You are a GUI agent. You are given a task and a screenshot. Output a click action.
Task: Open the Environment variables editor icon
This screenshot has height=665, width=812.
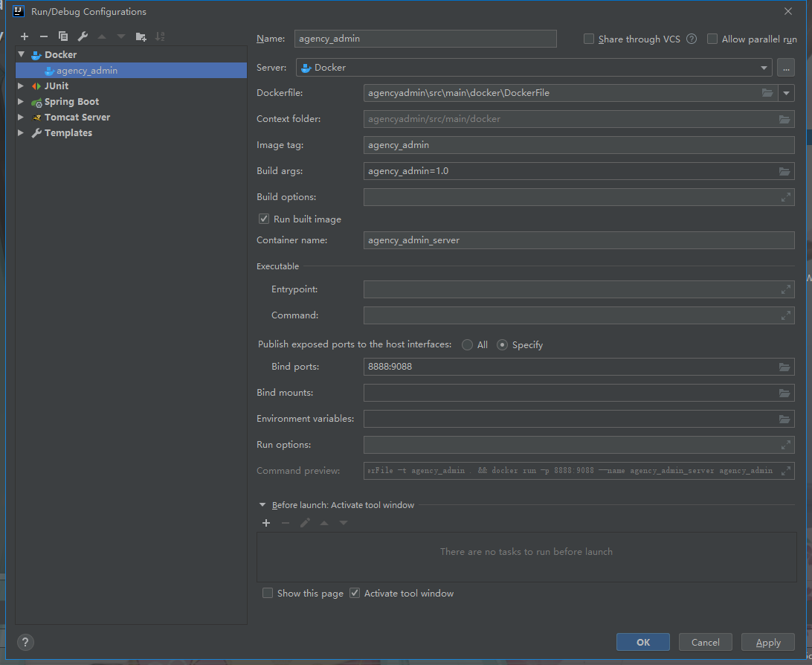click(x=784, y=419)
